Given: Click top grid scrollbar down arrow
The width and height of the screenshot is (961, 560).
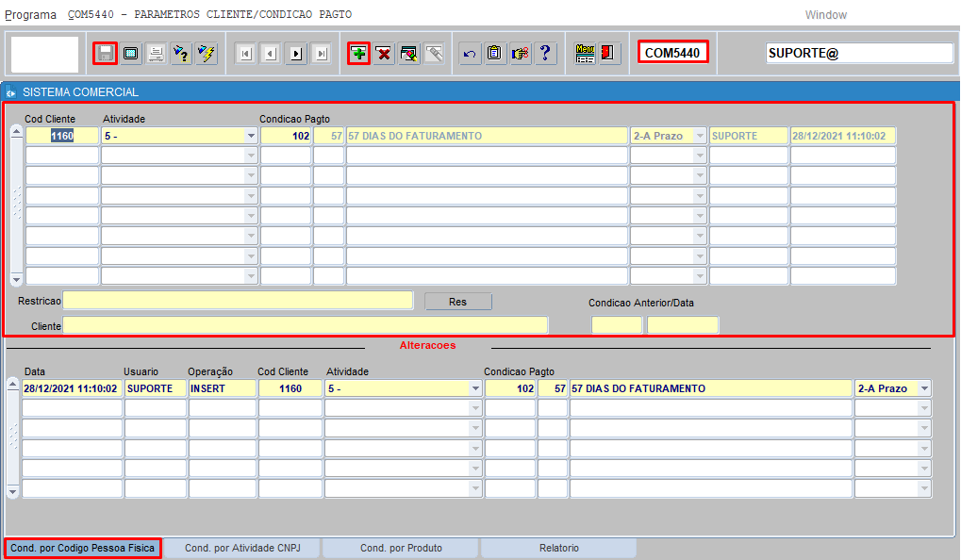Looking at the screenshot, I should click(17, 279).
